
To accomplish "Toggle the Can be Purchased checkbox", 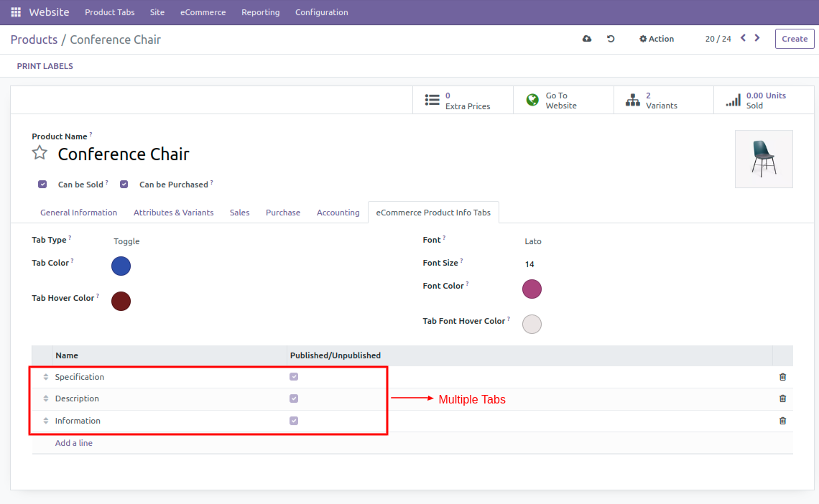I will coord(124,185).
